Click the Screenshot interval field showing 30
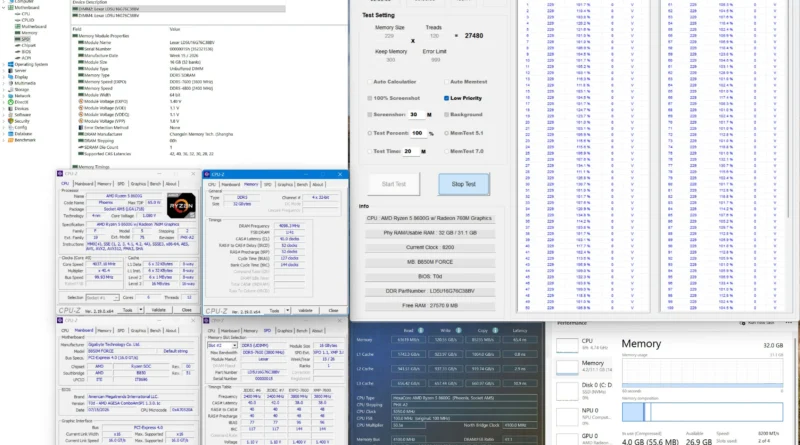The image size is (800, 445). coord(415,114)
